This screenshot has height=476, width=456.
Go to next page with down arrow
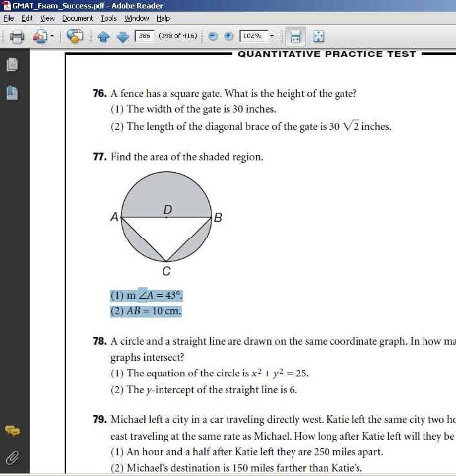click(123, 36)
